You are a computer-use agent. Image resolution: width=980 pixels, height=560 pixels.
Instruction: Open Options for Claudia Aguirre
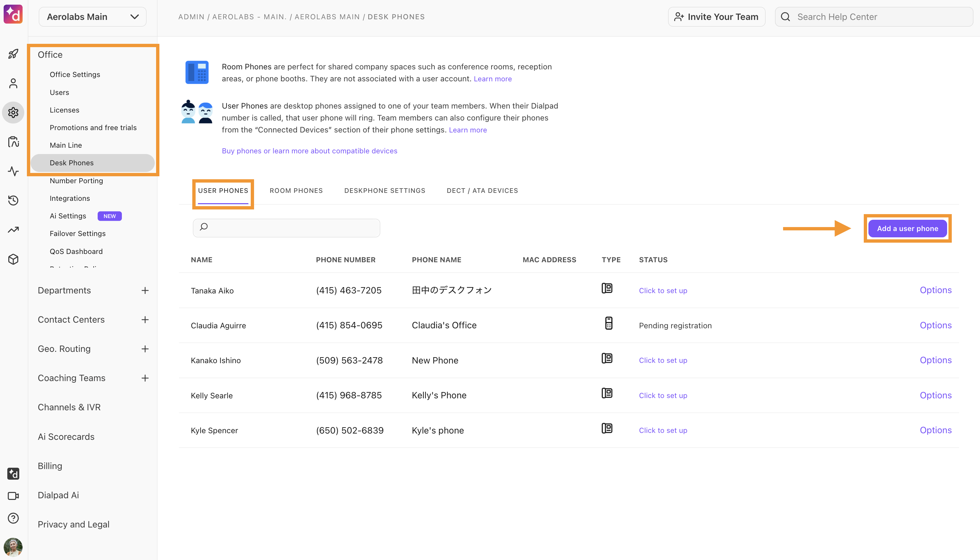click(935, 325)
